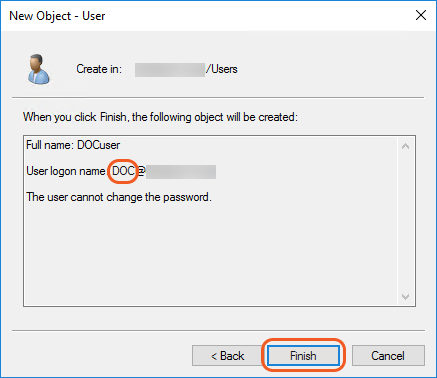Go back with the < Back button

[227, 356]
